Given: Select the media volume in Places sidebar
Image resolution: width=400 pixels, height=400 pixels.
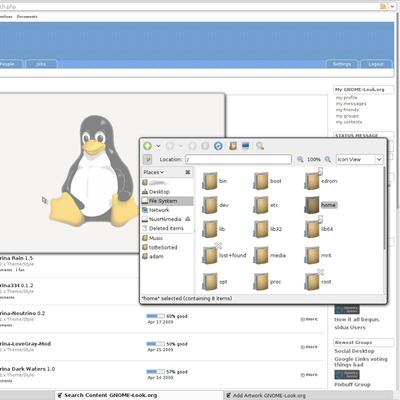Looking at the screenshot, I should tap(162, 219).
